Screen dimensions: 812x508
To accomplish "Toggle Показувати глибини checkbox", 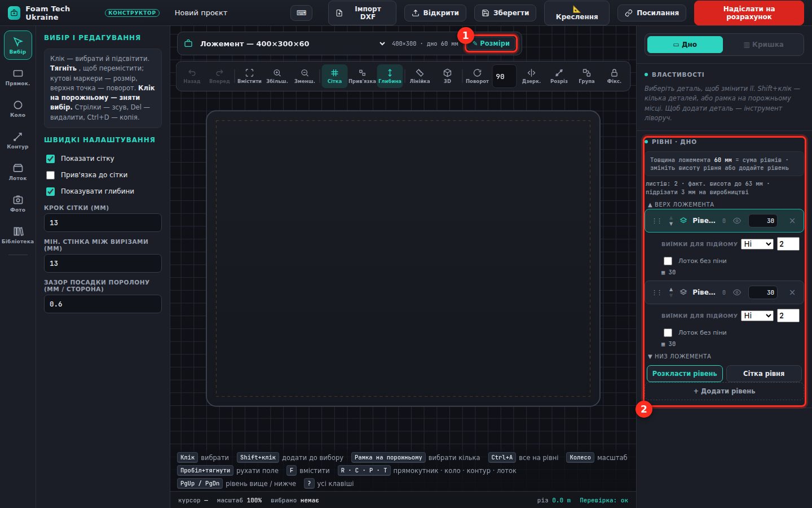I will click(x=50, y=191).
